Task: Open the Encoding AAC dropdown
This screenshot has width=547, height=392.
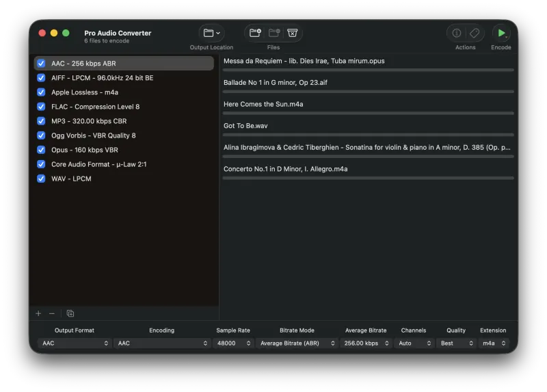Action: (x=161, y=343)
